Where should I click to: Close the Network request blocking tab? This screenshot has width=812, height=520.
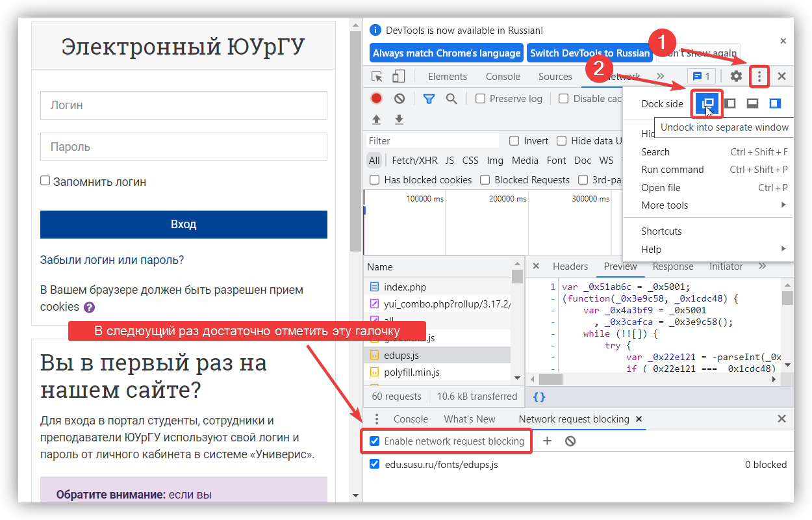click(639, 419)
